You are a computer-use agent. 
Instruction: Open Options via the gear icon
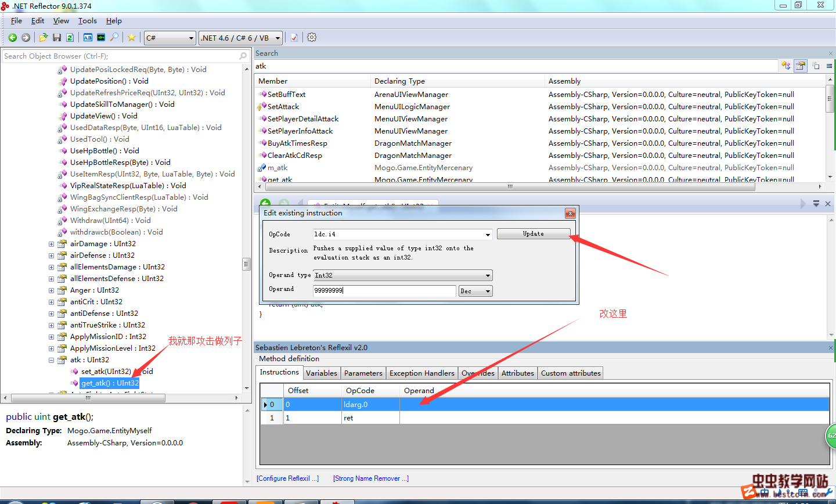(312, 38)
